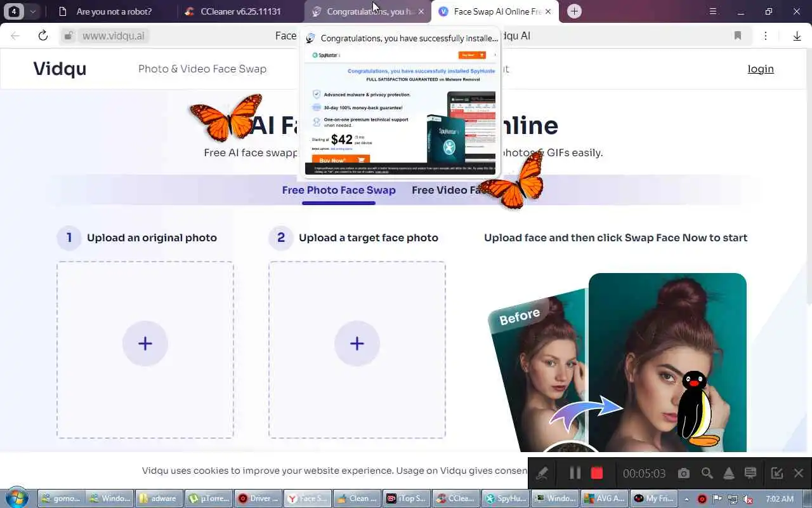Open the 'My Fri...' taskbar item

pyautogui.click(x=653, y=498)
